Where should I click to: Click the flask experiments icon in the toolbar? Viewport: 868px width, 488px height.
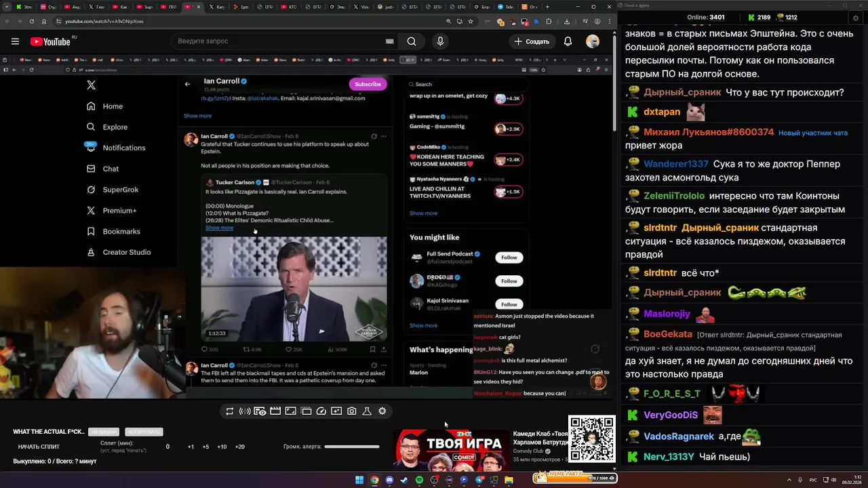[367, 411]
